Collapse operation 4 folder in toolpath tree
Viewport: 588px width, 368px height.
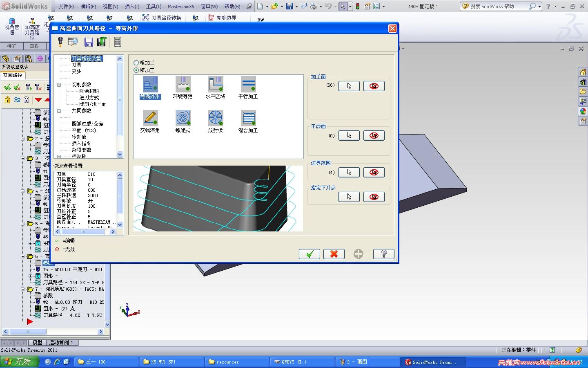(23, 191)
